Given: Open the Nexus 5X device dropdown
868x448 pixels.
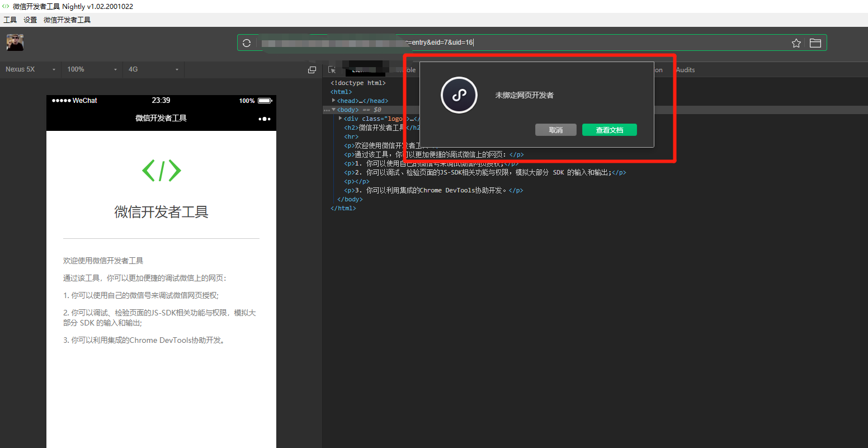Looking at the screenshot, I should point(30,69).
